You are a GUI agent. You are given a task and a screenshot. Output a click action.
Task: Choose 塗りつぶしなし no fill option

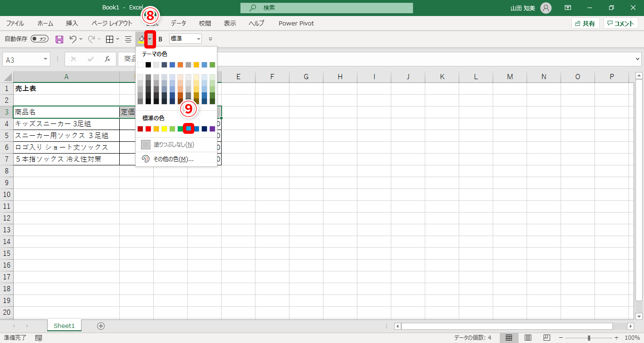[176, 145]
